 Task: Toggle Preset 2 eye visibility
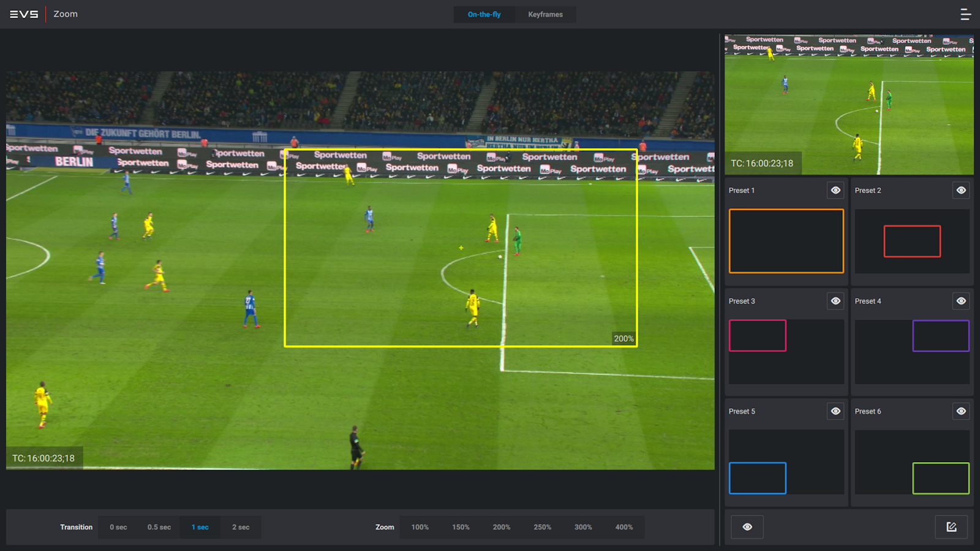(x=961, y=191)
